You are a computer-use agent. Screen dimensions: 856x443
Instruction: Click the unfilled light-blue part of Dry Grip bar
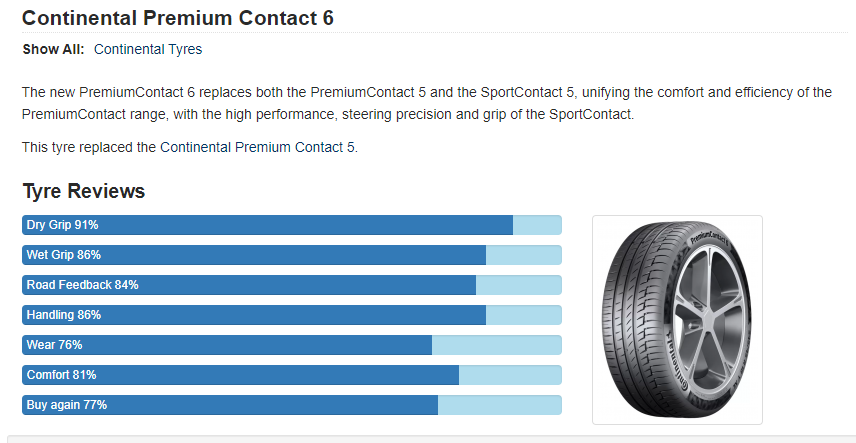(537, 225)
